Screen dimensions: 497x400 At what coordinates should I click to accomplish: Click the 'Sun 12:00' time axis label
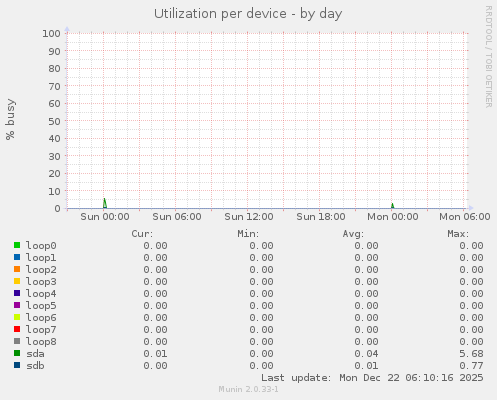click(x=249, y=217)
